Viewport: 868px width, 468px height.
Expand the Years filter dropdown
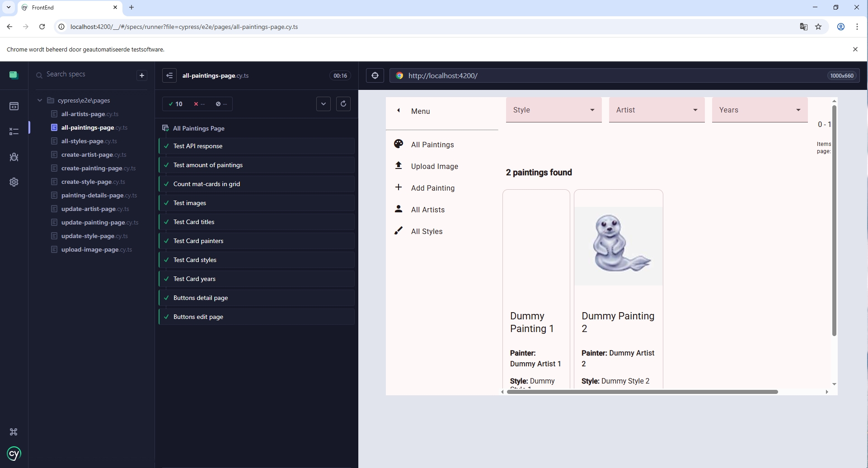pyautogui.click(x=760, y=110)
